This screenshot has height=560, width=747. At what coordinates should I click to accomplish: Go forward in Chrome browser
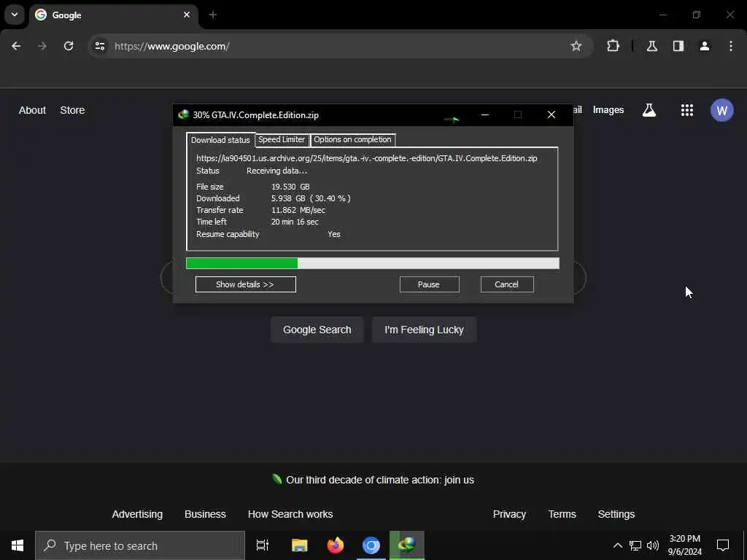tap(42, 46)
